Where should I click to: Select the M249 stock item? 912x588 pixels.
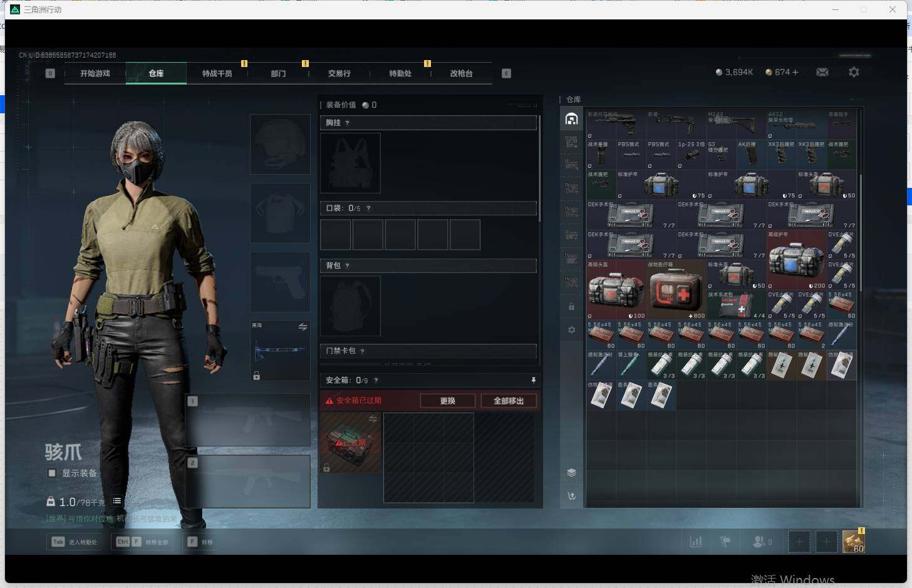[x=737, y=124]
